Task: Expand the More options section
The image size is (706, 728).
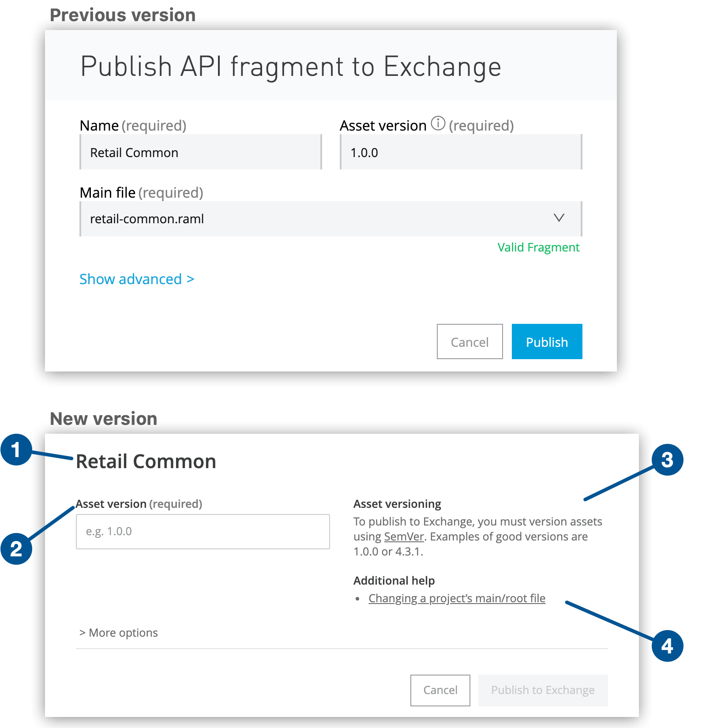Action: [118, 632]
